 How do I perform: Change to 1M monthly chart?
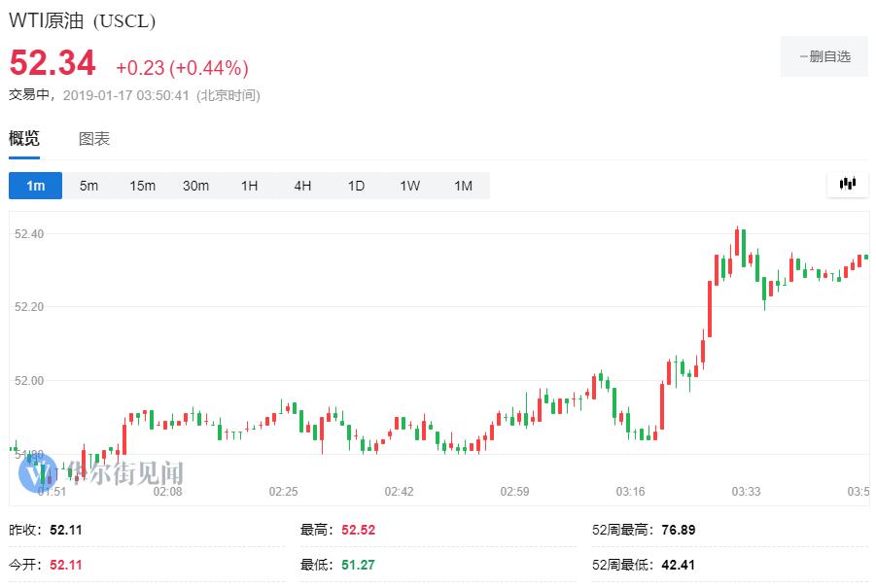(463, 186)
